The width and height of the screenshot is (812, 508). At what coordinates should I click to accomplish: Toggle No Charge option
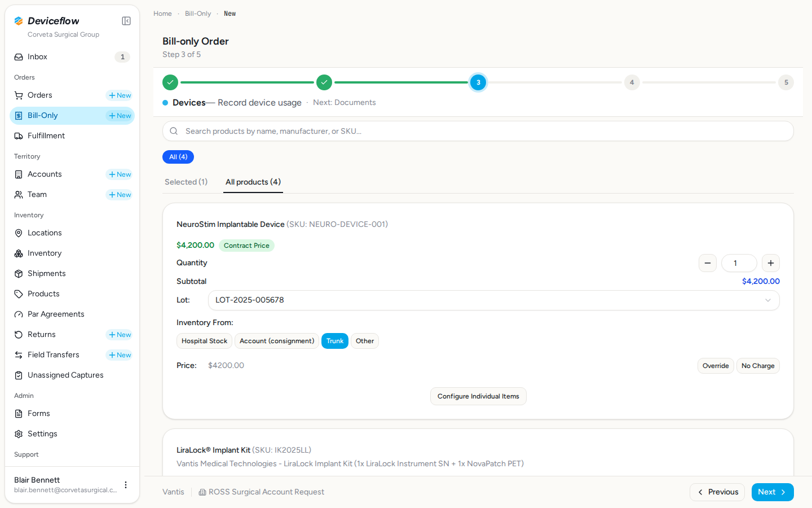click(758, 366)
